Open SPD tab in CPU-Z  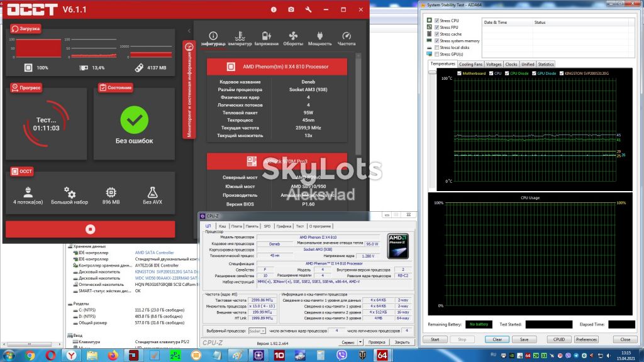coord(267,226)
